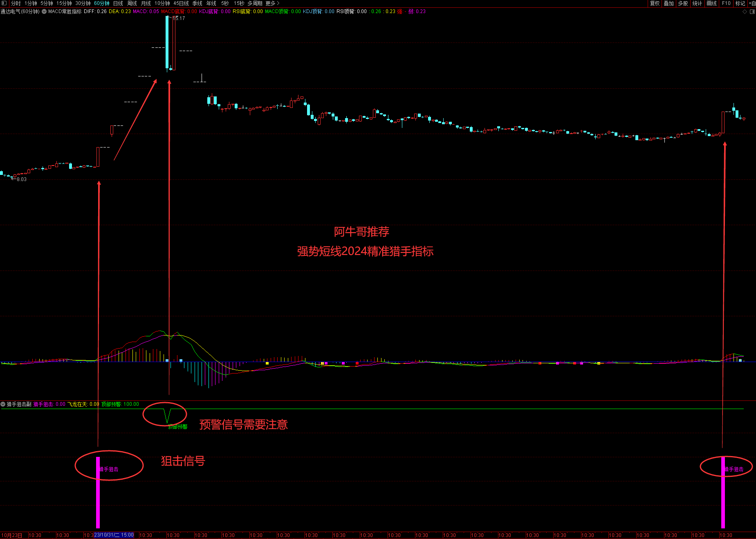Expand the 更多 periods menu
This screenshot has height=539, width=756.
click(272, 3)
